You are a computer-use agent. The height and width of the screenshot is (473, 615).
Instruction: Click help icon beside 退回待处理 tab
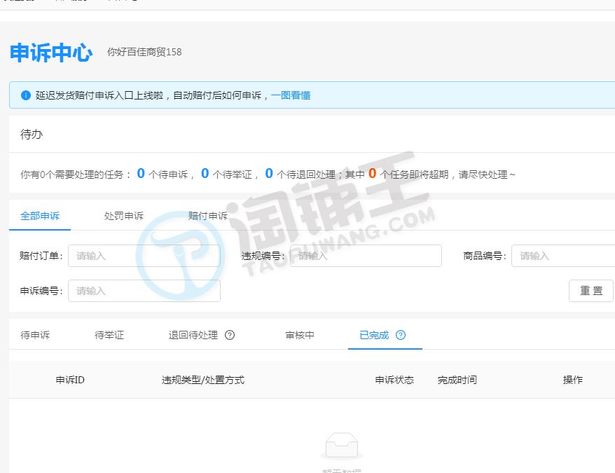click(x=230, y=335)
